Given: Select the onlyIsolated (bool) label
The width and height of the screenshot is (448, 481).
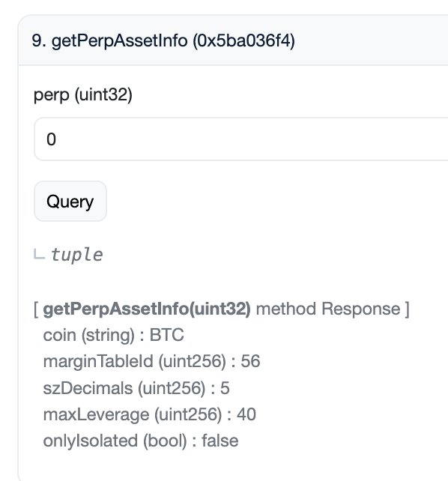Looking at the screenshot, I should click(x=115, y=441).
